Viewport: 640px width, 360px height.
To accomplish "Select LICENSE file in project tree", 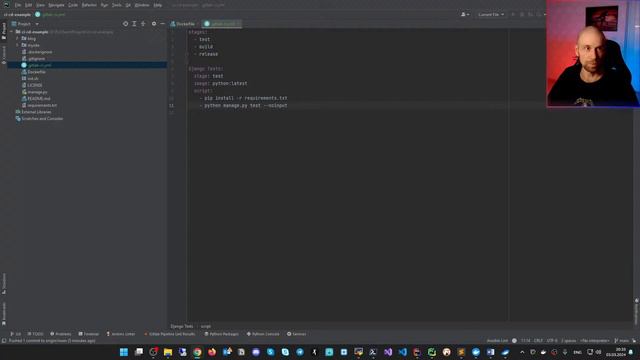I will tap(34, 85).
